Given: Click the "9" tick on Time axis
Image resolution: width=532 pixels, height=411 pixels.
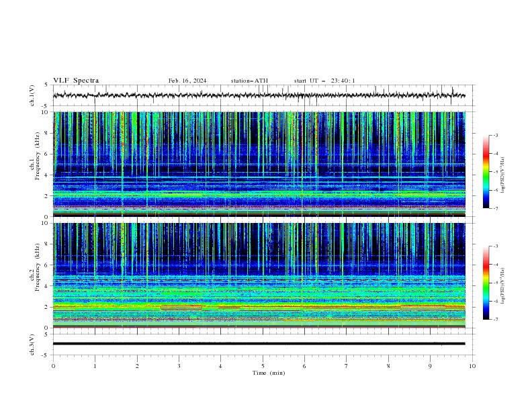Looking at the screenshot, I should 430,366.
